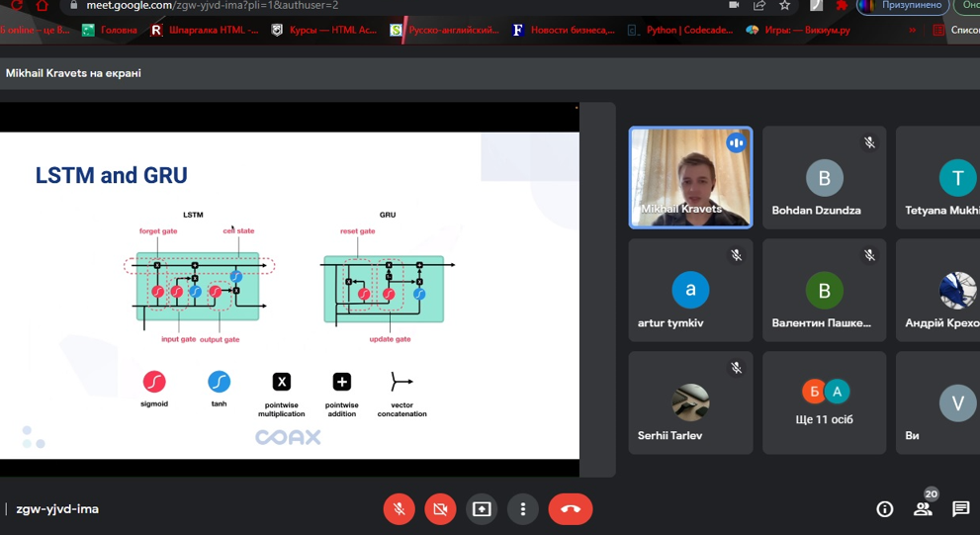Click artur tymkiv participant avatar
The height and width of the screenshot is (535, 980).
point(690,290)
